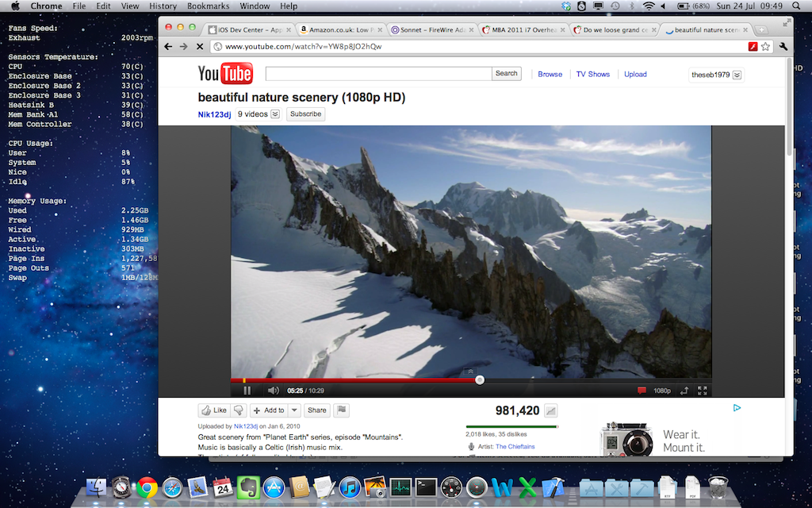The height and width of the screenshot is (508, 812).
Task: Open a new tab with the plus button
Action: 761,30
